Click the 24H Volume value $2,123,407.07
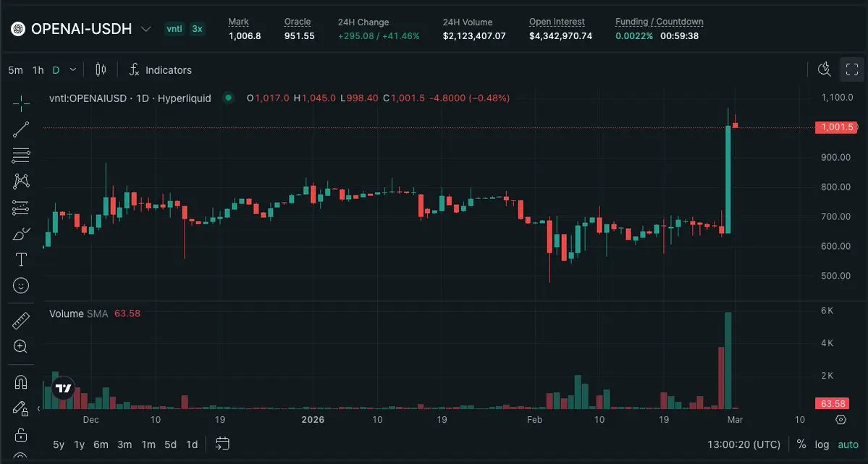868x464 pixels. coord(474,36)
